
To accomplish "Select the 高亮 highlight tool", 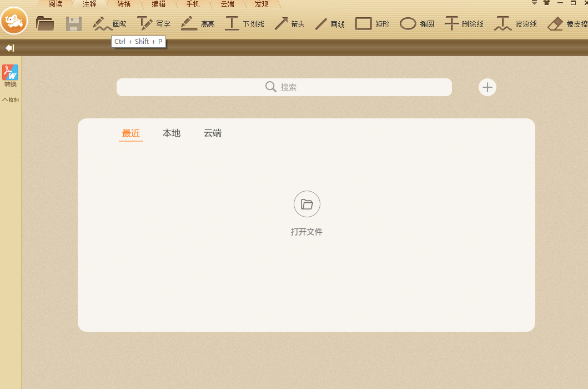I will 198,23.
